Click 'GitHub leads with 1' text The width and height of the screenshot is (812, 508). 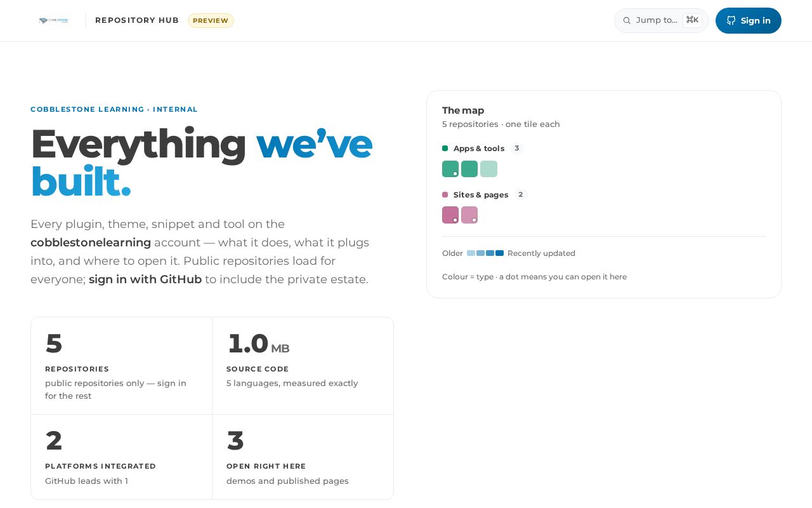pyautogui.click(x=86, y=481)
